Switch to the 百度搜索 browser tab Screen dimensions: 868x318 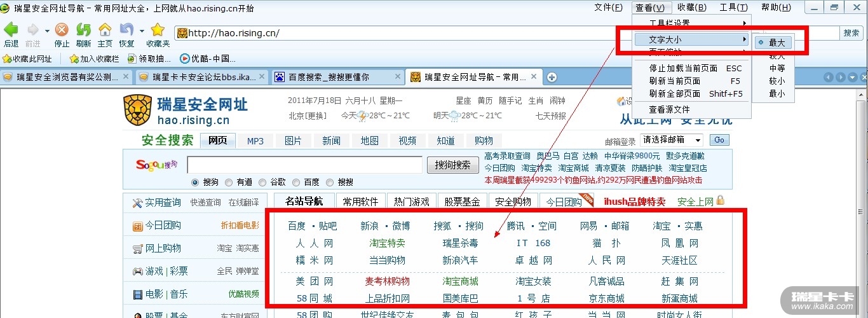[338, 77]
